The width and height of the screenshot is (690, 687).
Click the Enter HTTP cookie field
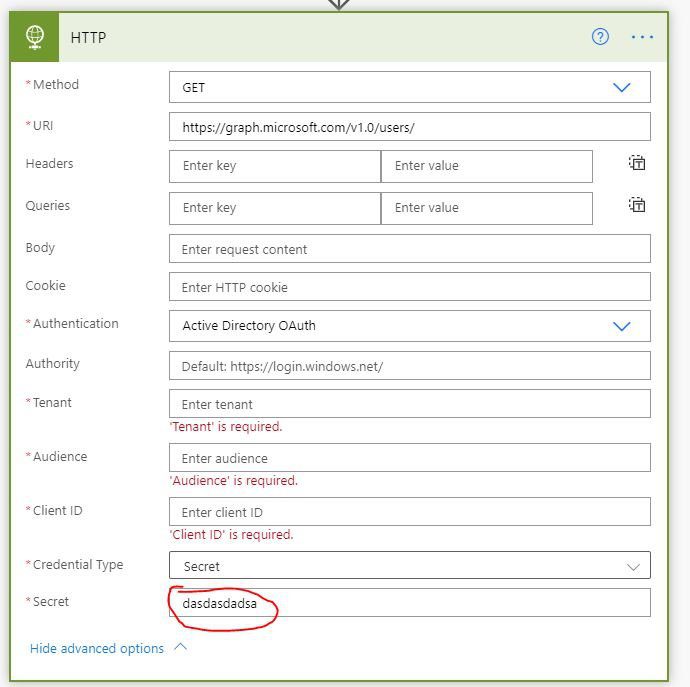coord(410,287)
